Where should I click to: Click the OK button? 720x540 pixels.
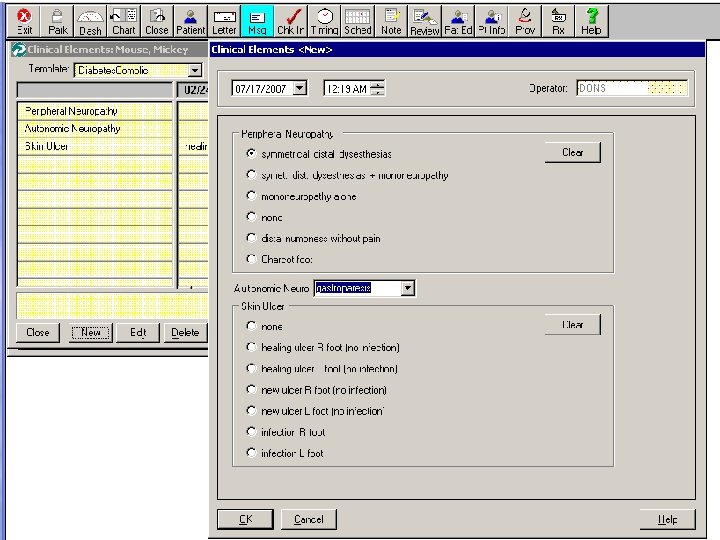coord(245,519)
